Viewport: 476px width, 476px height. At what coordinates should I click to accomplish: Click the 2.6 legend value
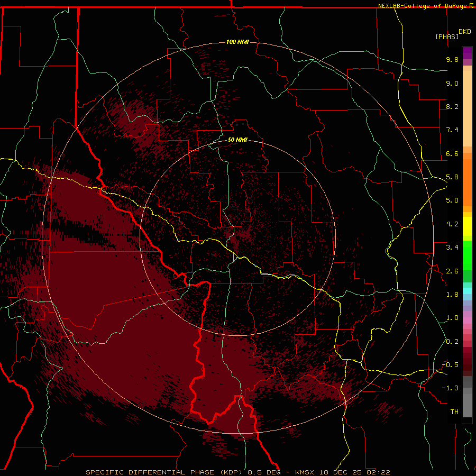click(x=452, y=271)
